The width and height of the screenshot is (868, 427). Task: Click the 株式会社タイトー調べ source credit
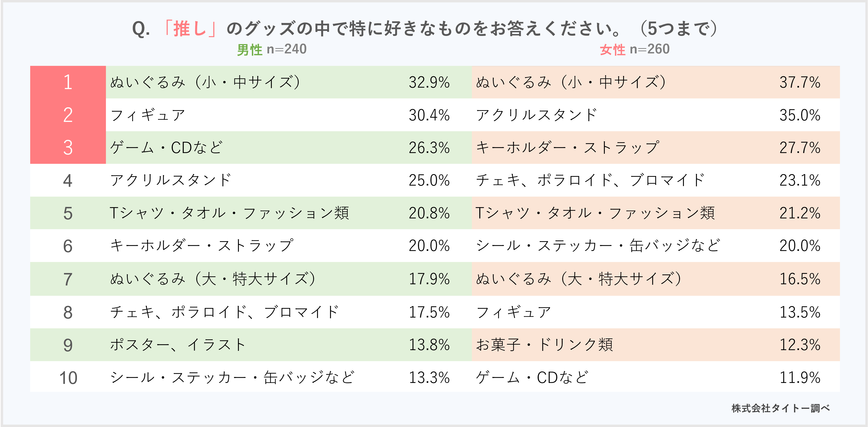[x=780, y=408]
